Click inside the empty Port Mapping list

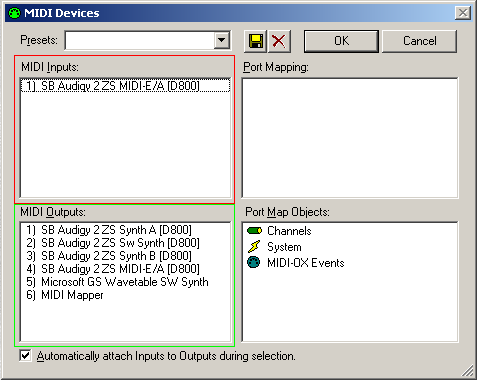(x=350, y=138)
